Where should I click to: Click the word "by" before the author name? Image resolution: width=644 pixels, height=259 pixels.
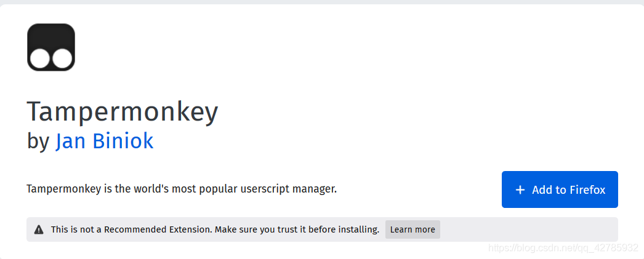pyautogui.click(x=38, y=141)
